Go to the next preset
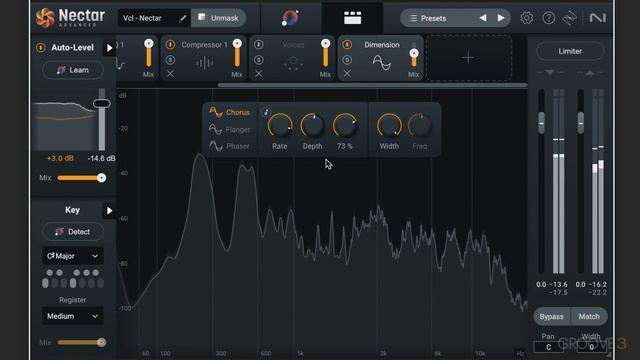This screenshot has width=640, height=360. [x=501, y=18]
